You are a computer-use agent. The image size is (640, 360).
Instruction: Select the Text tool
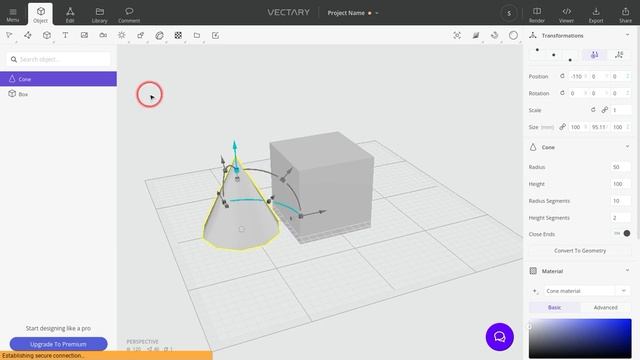(x=65, y=36)
